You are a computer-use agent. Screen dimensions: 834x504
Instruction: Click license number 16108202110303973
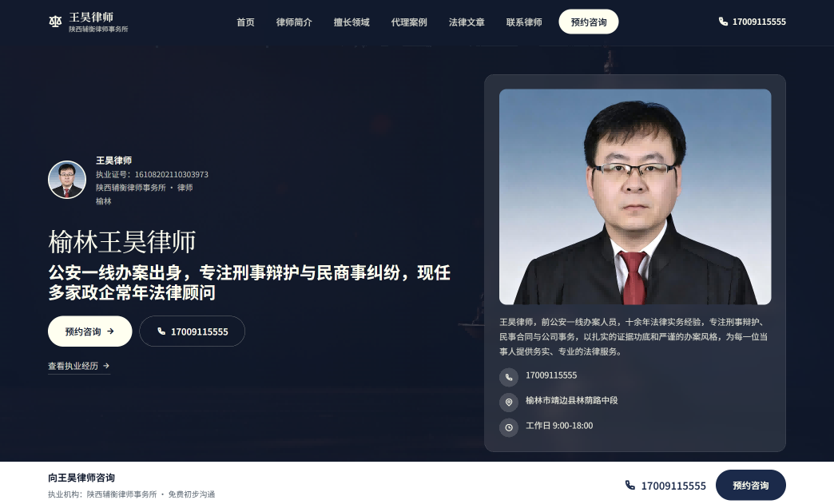click(x=171, y=174)
